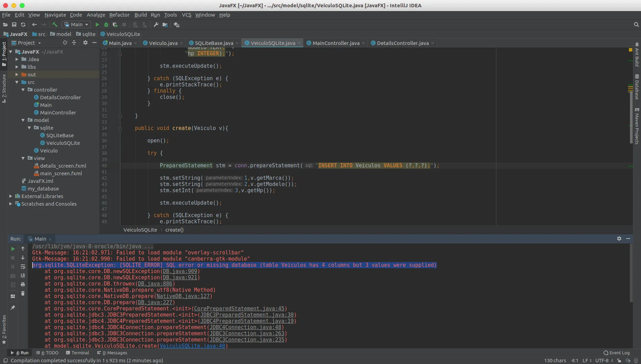Open the Terminal tool window button
641x364 pixels.
[77, 353]
